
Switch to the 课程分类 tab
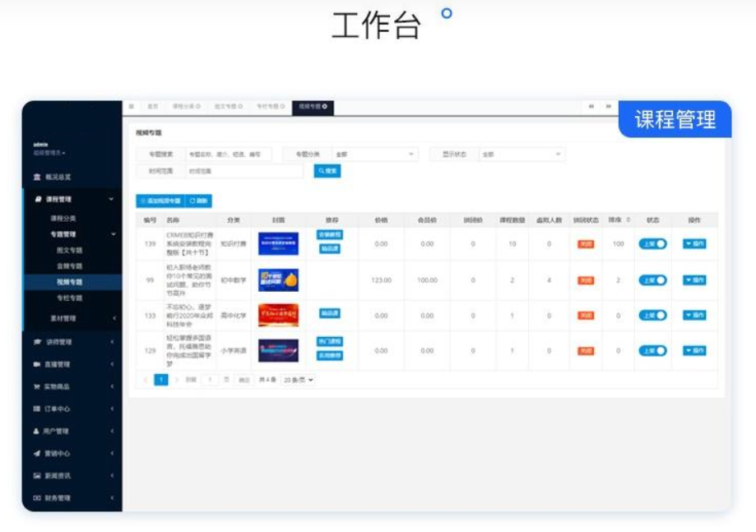point(185,107)
